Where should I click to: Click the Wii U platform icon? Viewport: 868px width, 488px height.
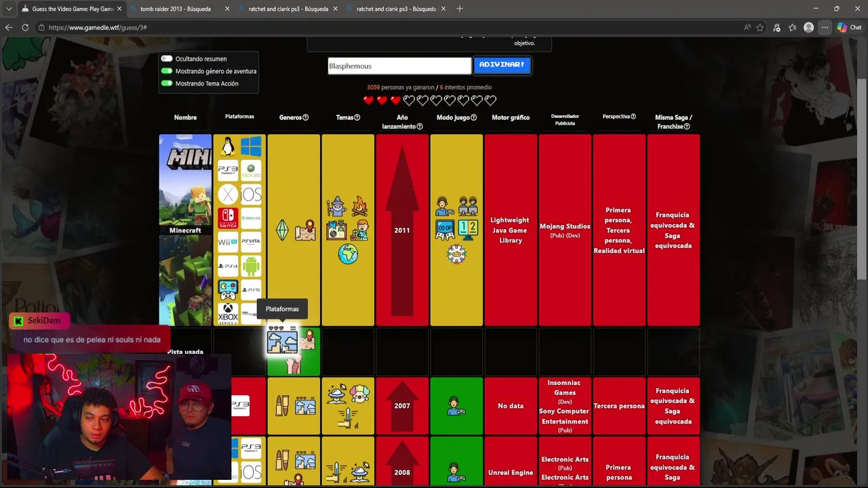tap(228, 241)
